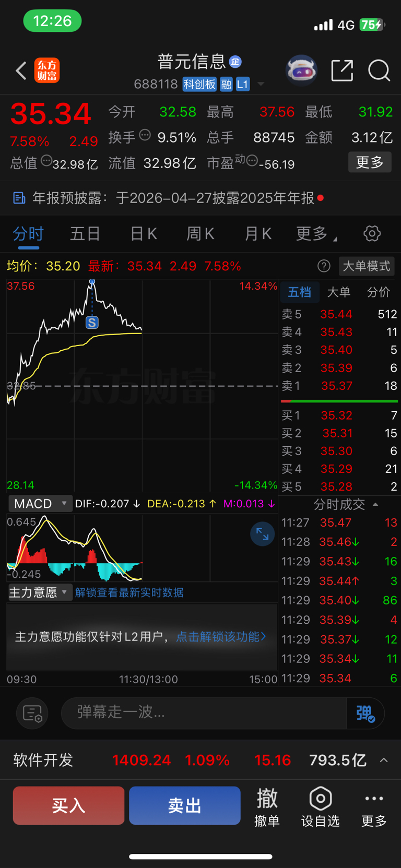The width and height of the screenshot is (401, 868).
Task: Expand the 更多 chart periods menu
Action: point(316,234)
